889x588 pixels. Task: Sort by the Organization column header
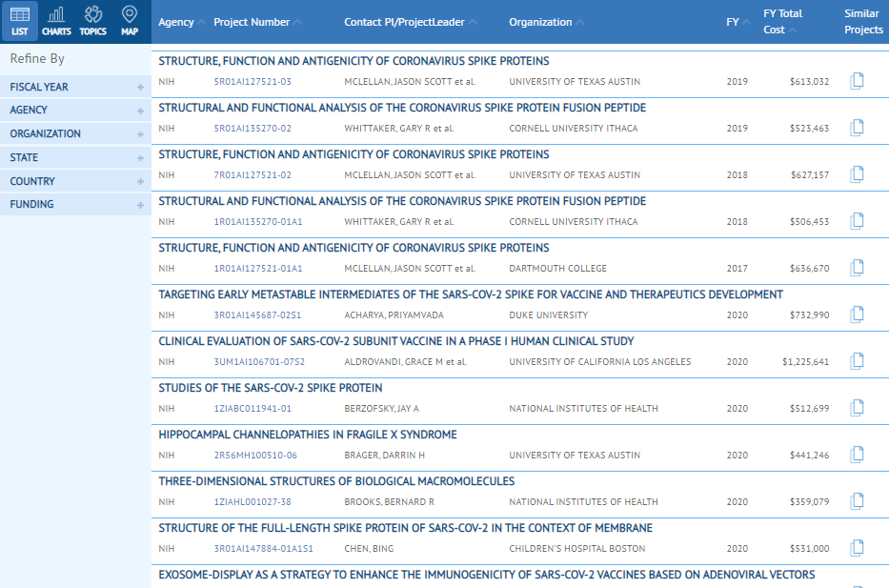pos(546,22)
